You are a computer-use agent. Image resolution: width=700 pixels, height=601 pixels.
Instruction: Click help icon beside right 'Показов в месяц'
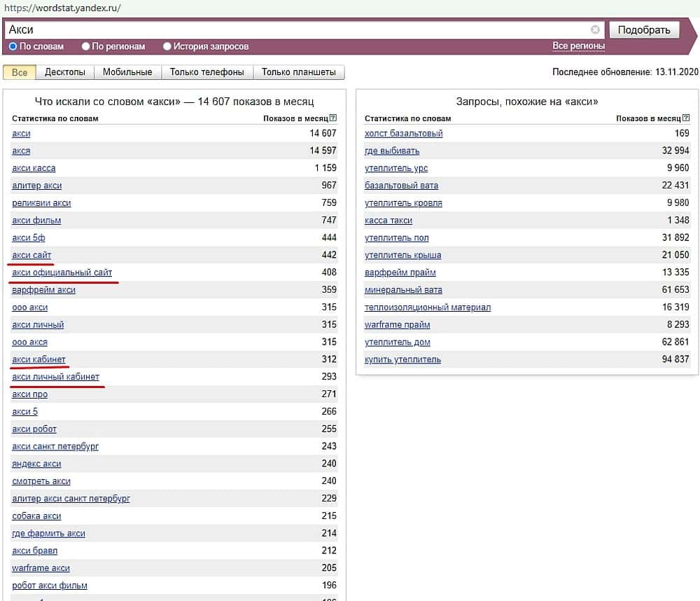pos(685,118)
